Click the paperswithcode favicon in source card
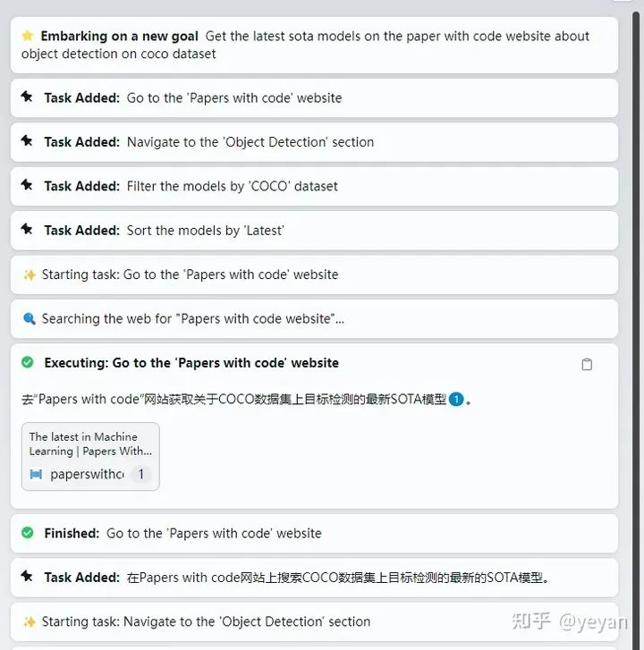The image size is (644, 650). pyautogui.click(x=36, y=474)
